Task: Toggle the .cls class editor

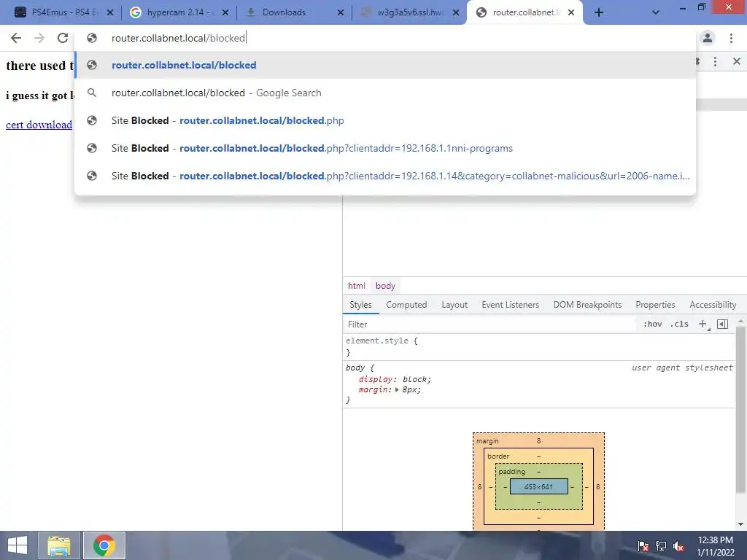Action: click(679, 324)
